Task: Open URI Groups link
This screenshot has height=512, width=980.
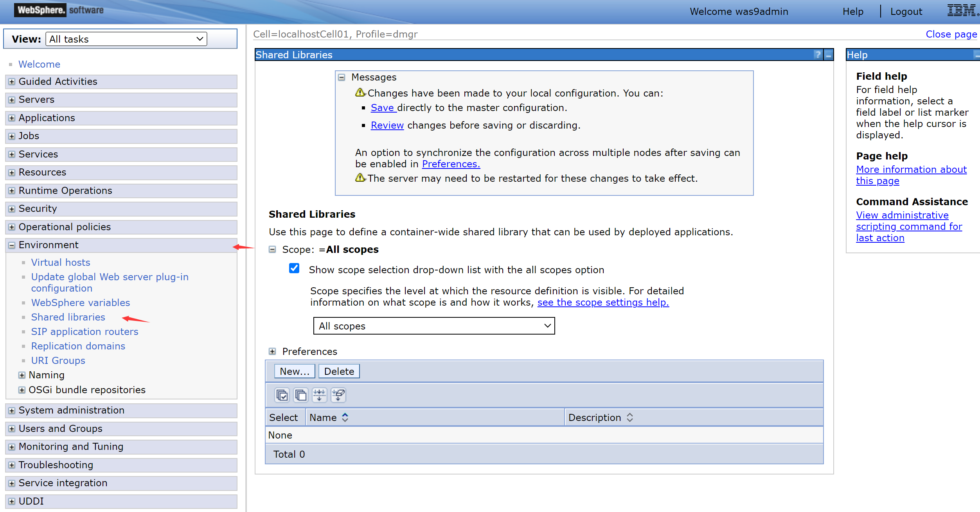Action: coord(58,360)
